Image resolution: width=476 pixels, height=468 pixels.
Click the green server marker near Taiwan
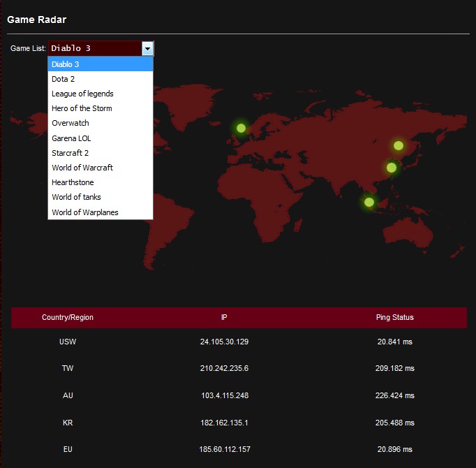[x=392, y=168]
